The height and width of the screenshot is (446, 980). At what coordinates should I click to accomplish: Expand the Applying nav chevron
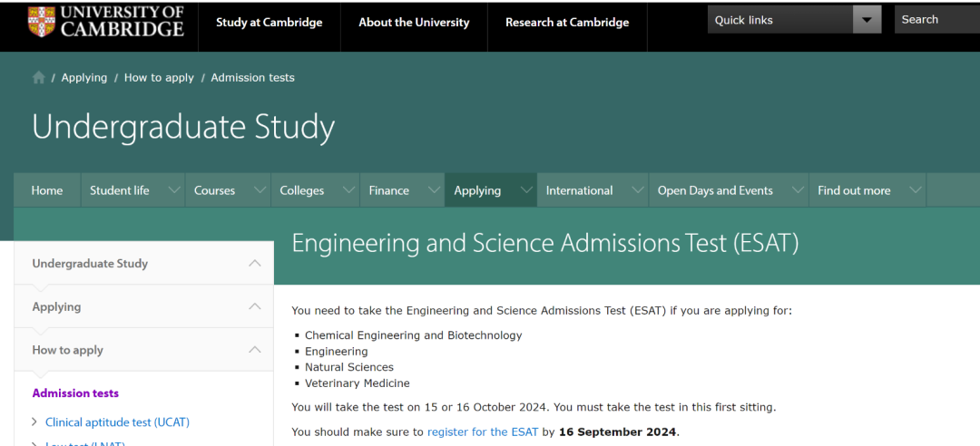tap(526, 189)
